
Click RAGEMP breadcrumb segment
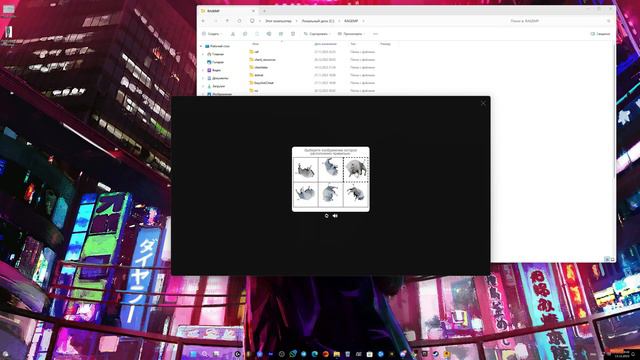pyautogui.click(x=351, y=21)
